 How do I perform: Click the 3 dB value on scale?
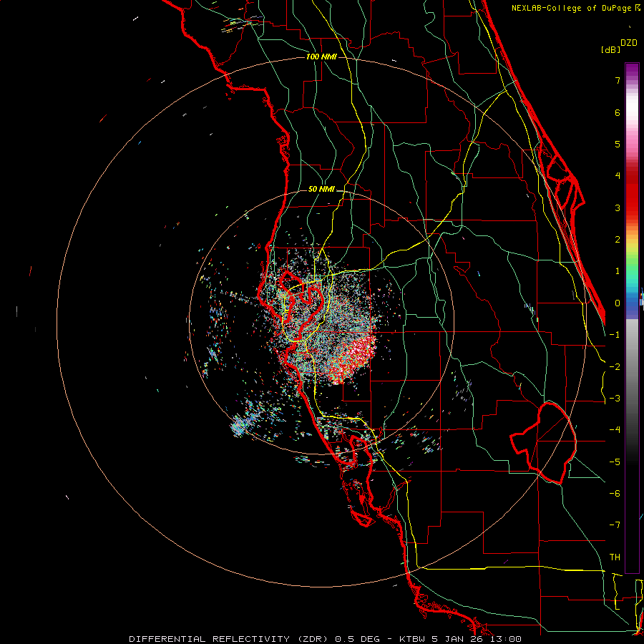[x=618, y=208]
